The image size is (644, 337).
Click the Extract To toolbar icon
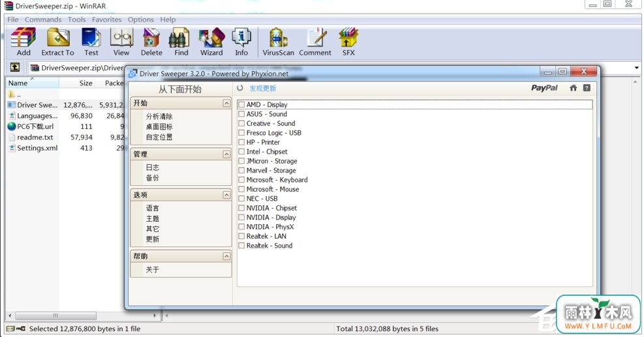(57, 42)
